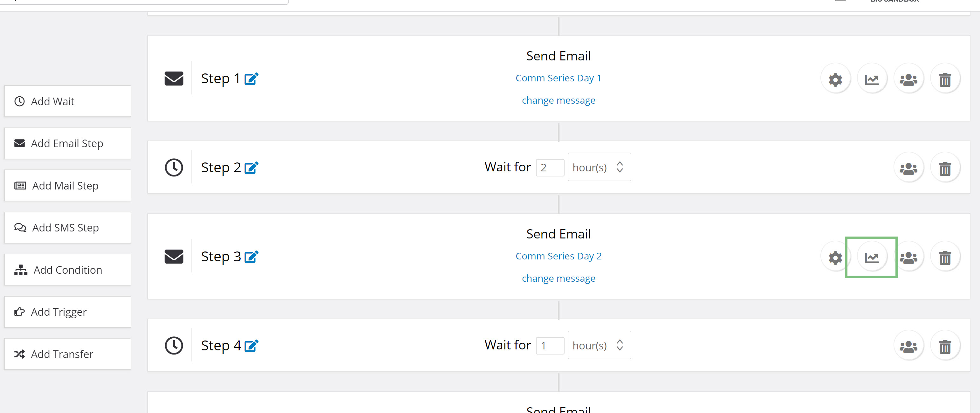Edit Step 3 name pencil icon
The width and height of the screenshot is (980, 413).
click(x=251, y=257)
